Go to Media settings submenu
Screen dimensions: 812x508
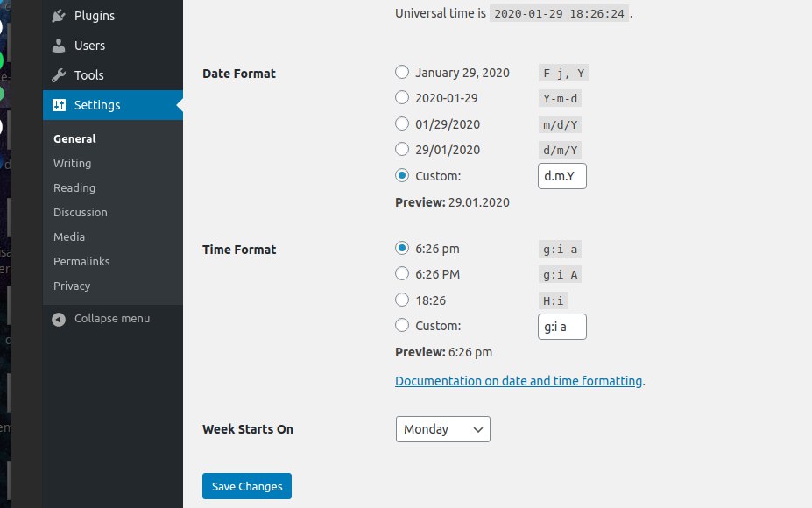point(69,236)
